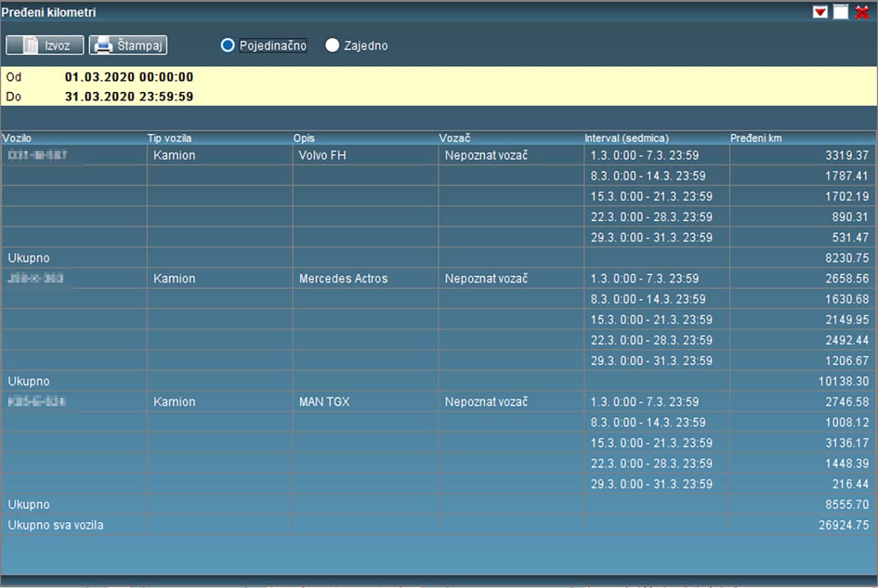Click the Do end date 31.03.2020
Viewport: 878px width, 588px height.
click(129, 97)
